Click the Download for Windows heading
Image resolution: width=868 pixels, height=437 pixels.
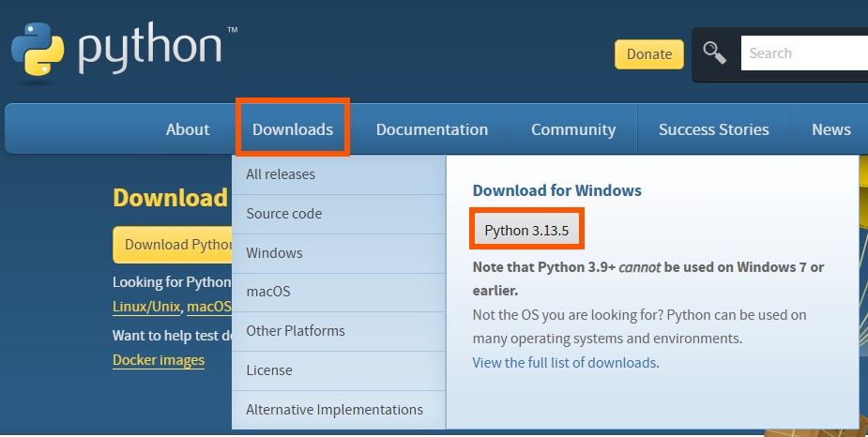pos(556,191)
